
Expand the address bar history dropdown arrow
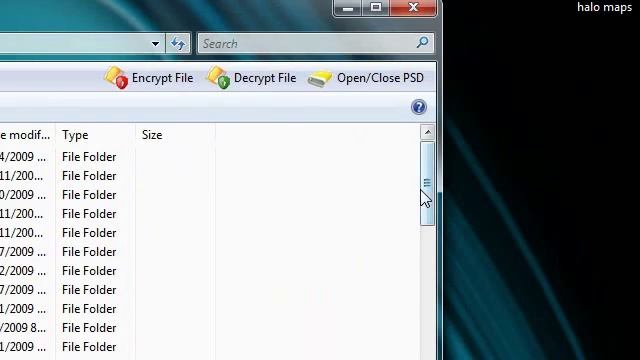155,44
